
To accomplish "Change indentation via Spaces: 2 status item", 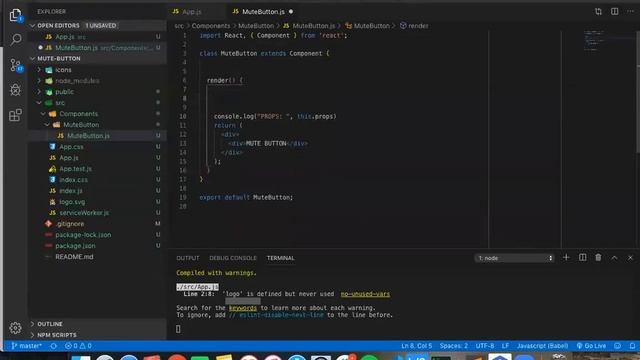I will coord(454,346).
